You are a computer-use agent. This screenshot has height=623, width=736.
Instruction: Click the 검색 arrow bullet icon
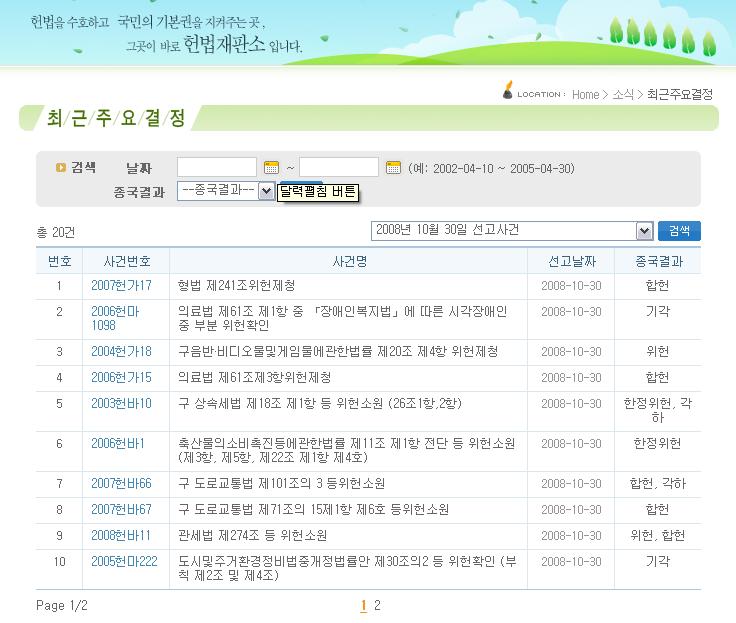click(x=61, y=167)
